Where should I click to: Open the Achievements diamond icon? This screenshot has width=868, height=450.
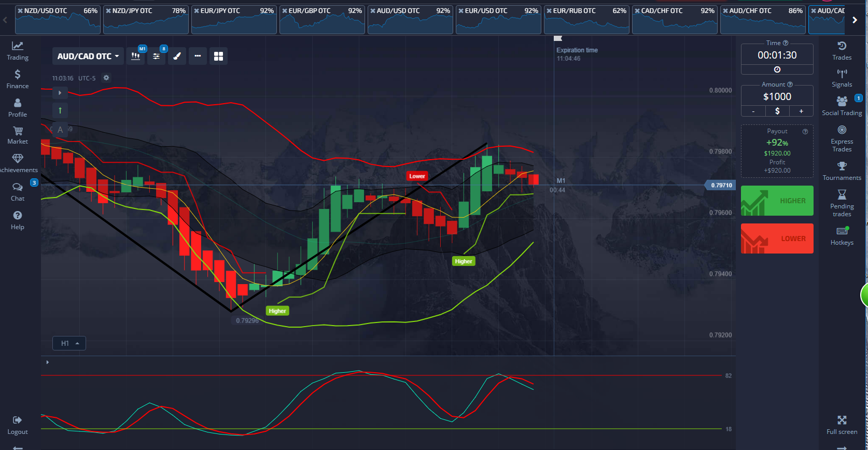point(18,162)
